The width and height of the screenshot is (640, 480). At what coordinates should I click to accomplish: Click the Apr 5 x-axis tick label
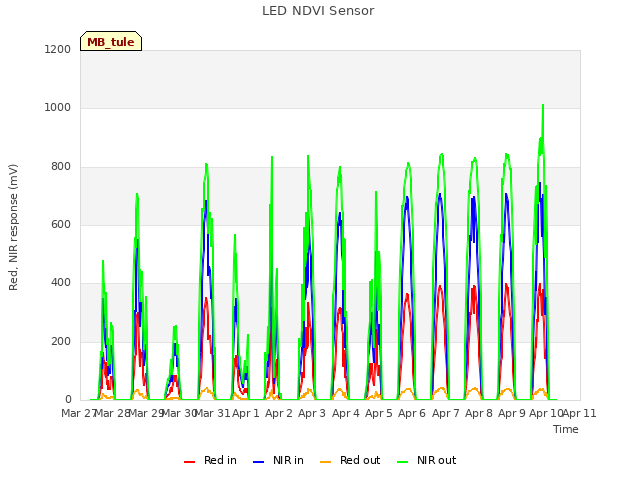pos(379,413)
